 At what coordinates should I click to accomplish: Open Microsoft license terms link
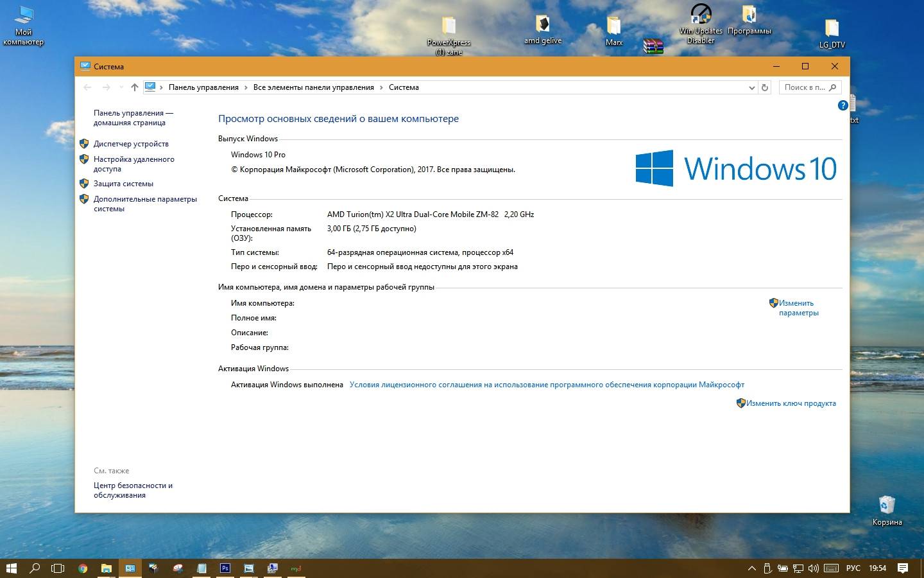click(547, 385)
